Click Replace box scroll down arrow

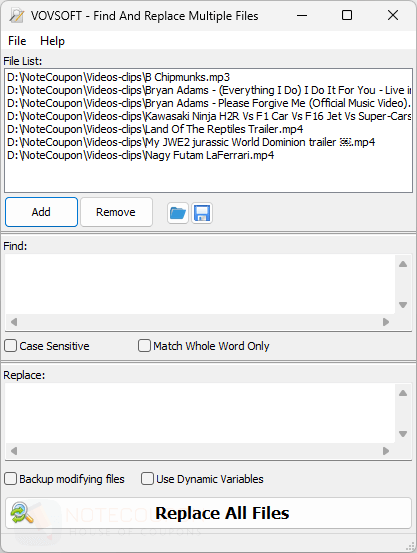(x=403, y=434)
